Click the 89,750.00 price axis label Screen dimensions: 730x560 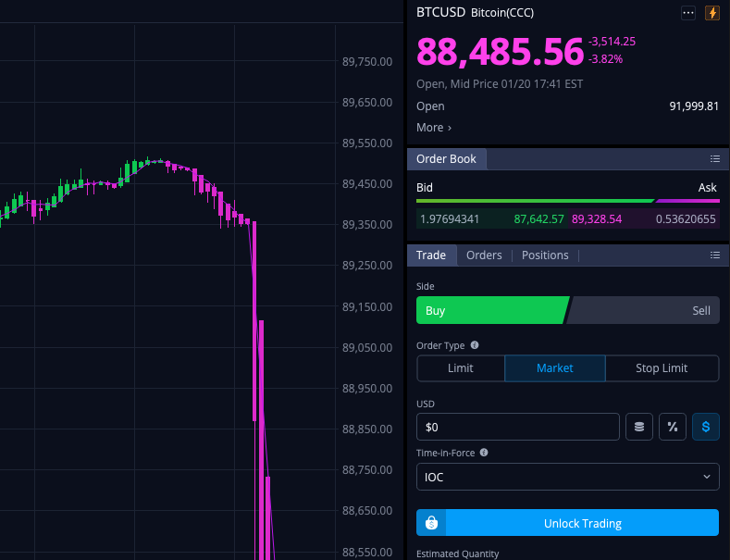(367, 61)
